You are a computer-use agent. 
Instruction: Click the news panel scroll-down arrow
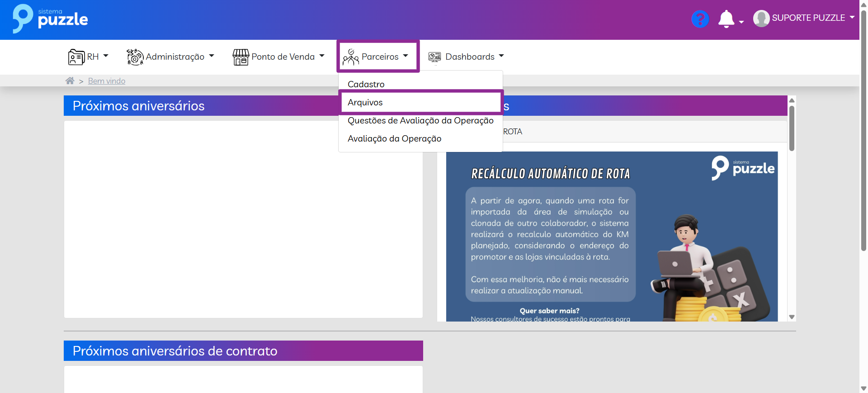click(x=792, y=317)
